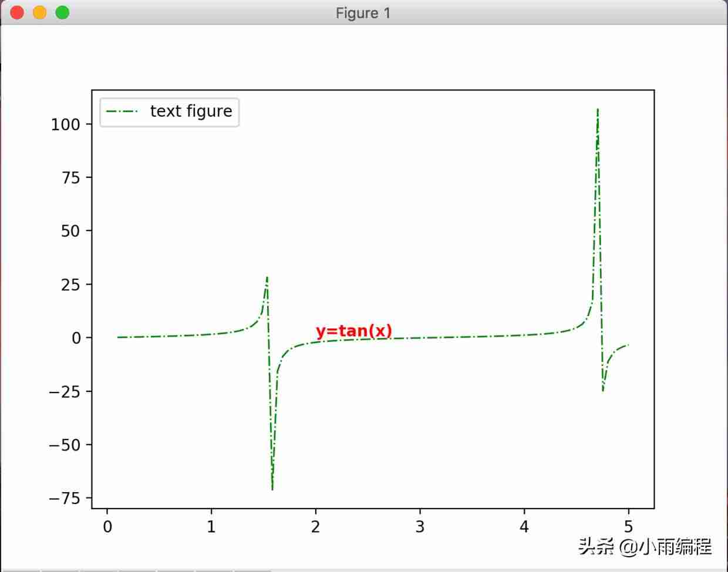Maximize the window with green button
The height and width of the screenshot is (572, 728).
tap(62, 12)
